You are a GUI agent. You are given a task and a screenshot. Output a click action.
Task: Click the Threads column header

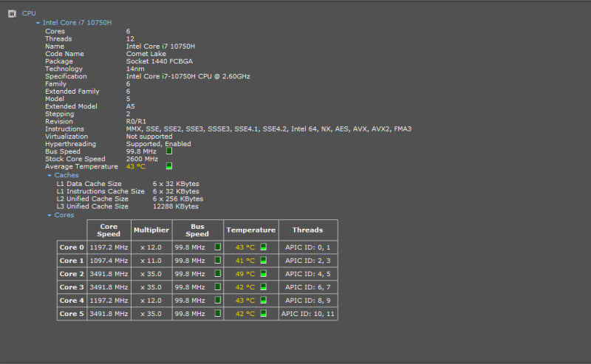pos(307,230)
